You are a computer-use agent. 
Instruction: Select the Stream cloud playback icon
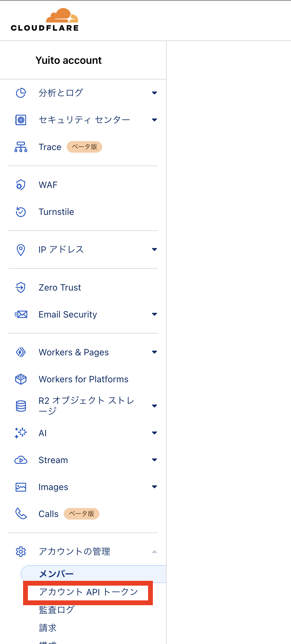[x=21, y=460]
